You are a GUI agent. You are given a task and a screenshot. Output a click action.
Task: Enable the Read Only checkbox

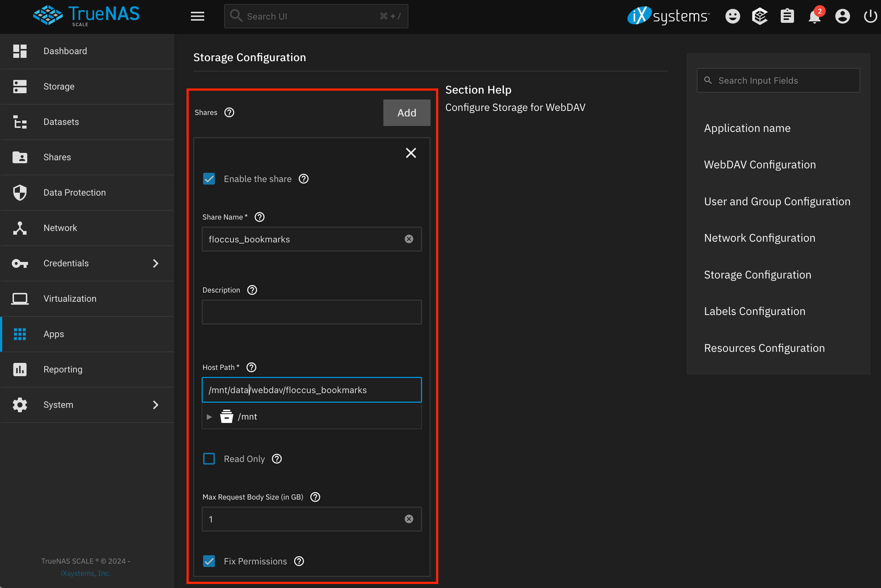pyautogui.click(x=209, y=458)
